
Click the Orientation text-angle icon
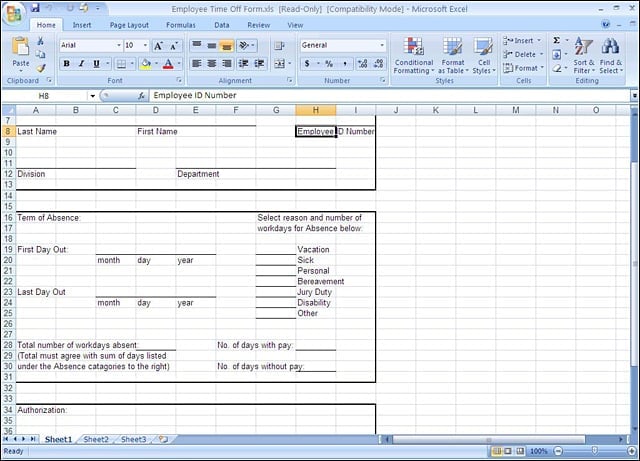pyautogui.click(x=244, y=45)
